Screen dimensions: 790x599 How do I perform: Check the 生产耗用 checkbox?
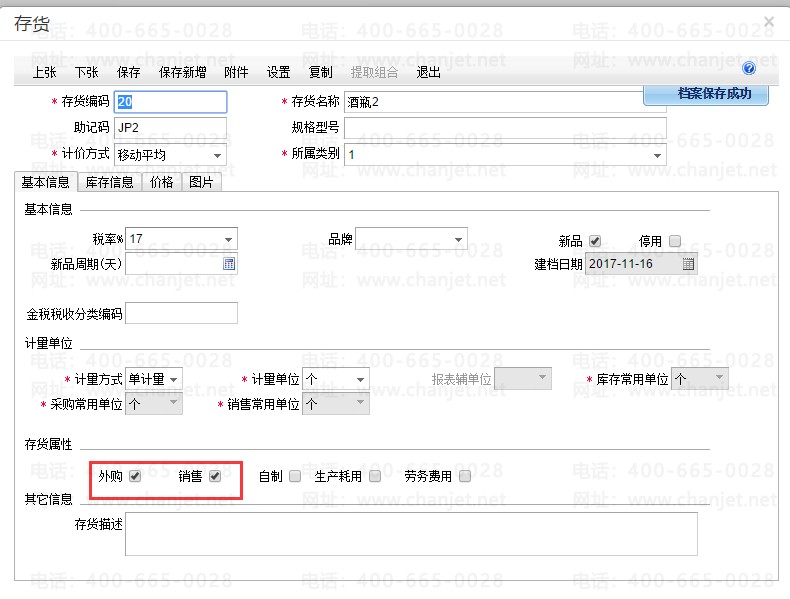click(375, 476)
